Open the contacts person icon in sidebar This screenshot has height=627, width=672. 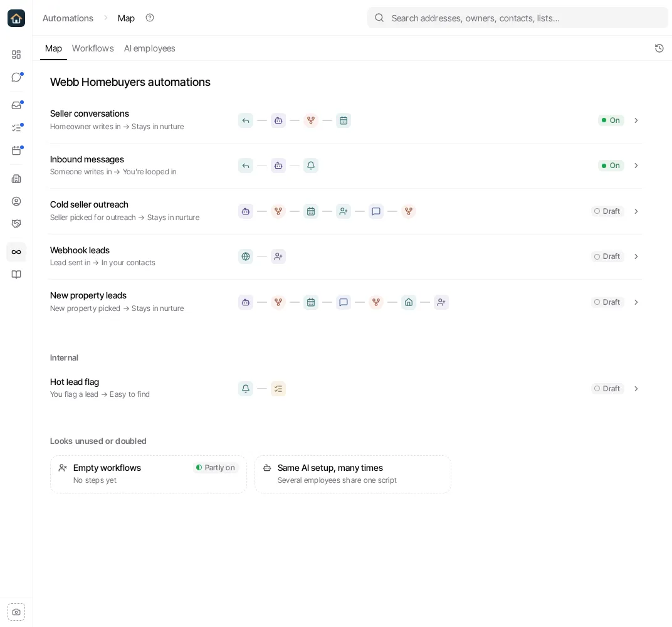[16, 201]
